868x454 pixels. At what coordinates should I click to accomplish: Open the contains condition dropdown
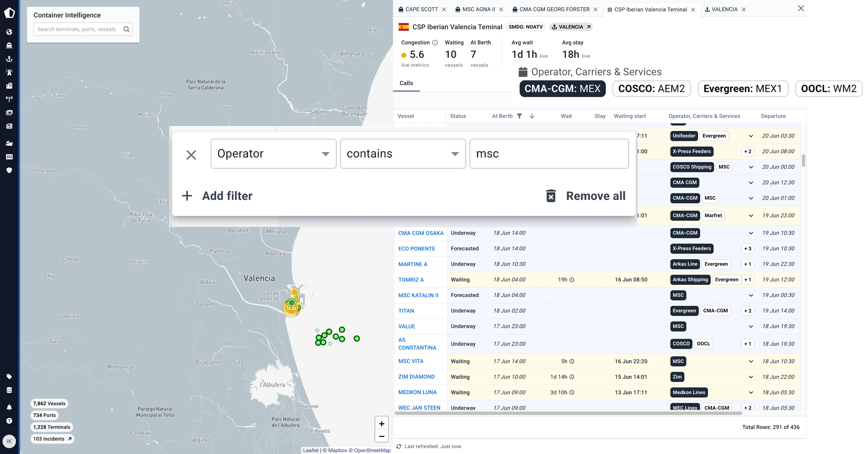coord(403,154)
